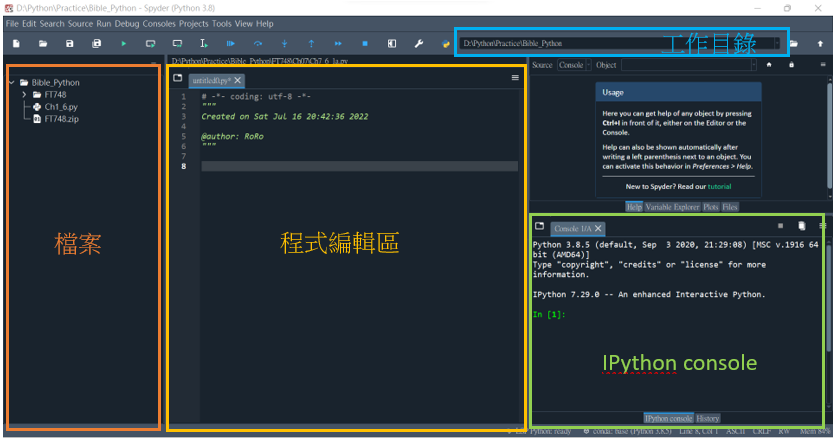Image resolution: width=835 pixels, height=439 pixels.
Task: Open the working directory path dropdown
Action: (776, 44)
